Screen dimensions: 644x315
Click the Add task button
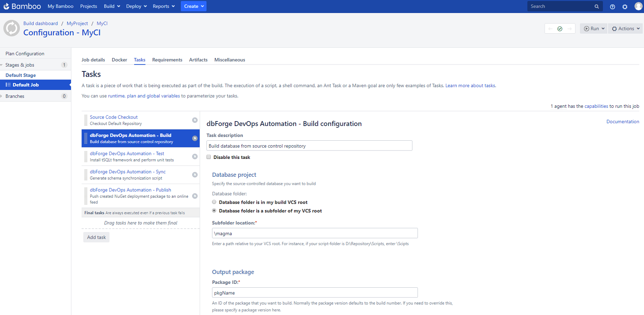[96, 237]
